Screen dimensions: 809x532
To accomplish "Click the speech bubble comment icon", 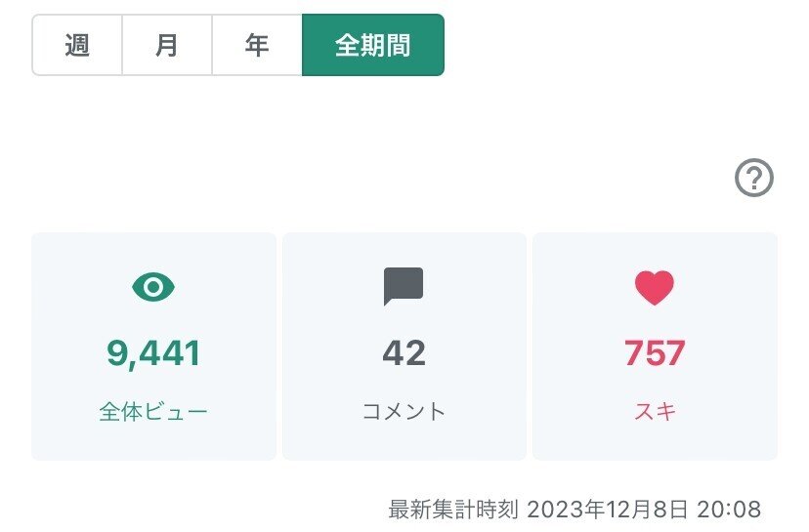I will pyautogui.click(x=404, y=287).
